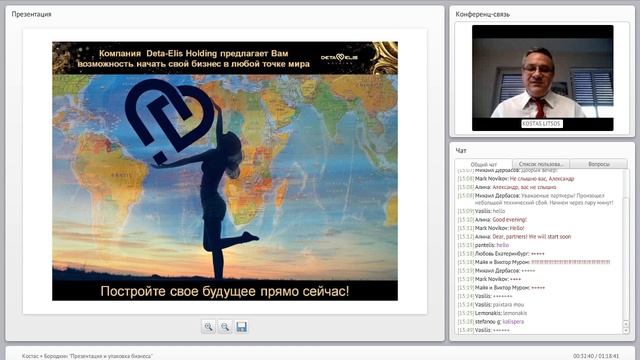This screenshot has height=360, width=640.
Task: Click Майя и Виктор Мурон's exclamation marks message
Action: point(533,262)
